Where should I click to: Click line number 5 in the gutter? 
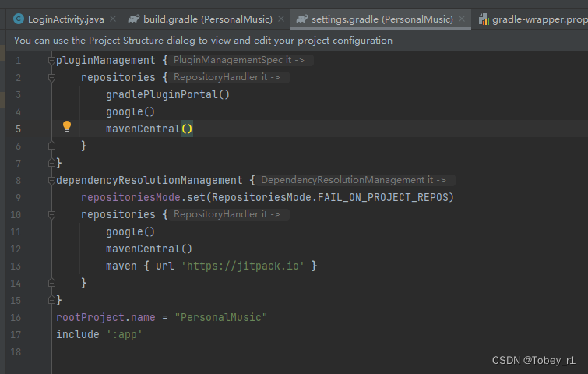pos(18,129)
